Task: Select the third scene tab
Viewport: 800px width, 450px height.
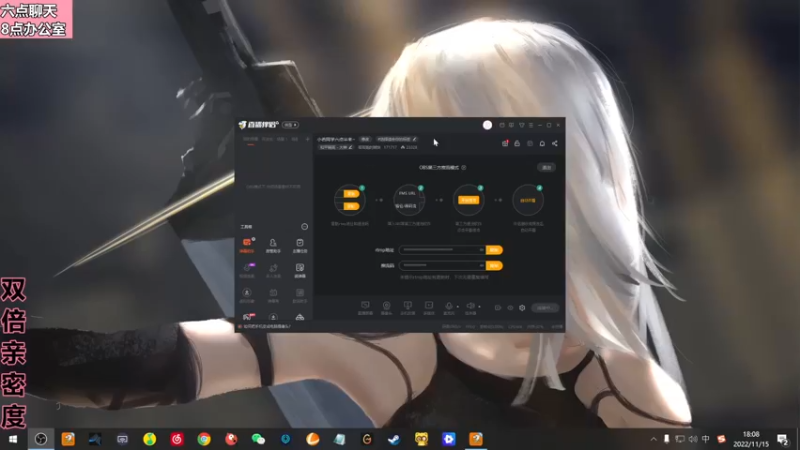Action: coord(281,139)
